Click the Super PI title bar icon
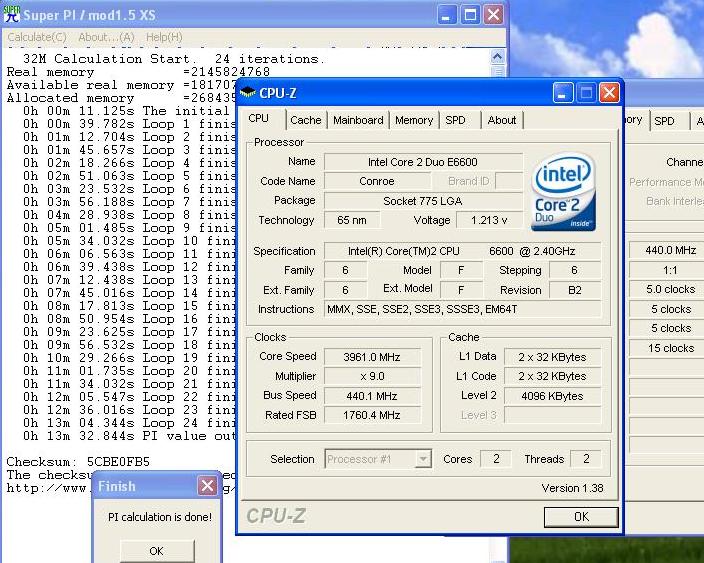This screenshot has height=563, width=704. coord(12,13)
